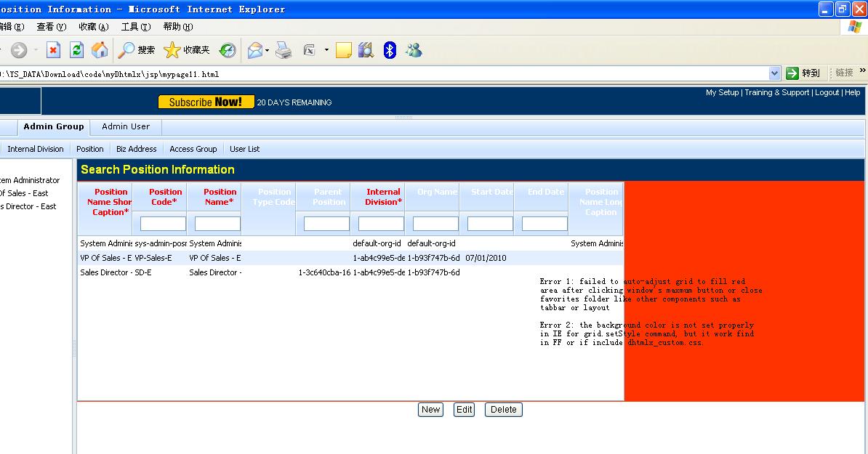Screen dimensions: 868x454
Task: Go to the Home page icon
Action: point(100,50)
